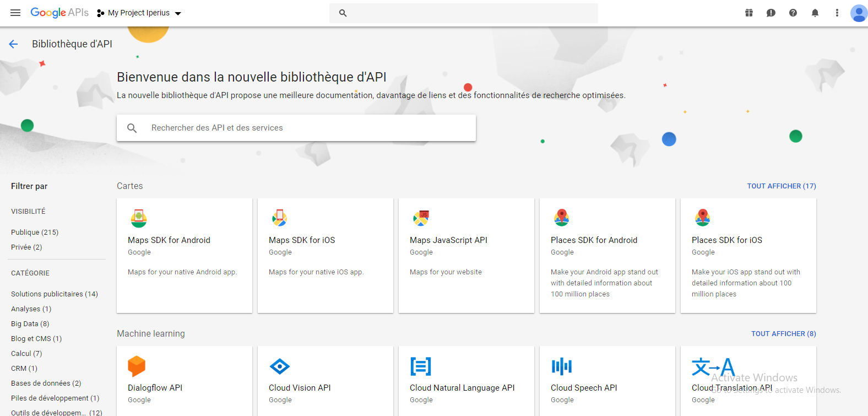The height and width of the screenshot is (416, 868).
Task: Select the Places SDK for Android title
Action: pyautogui.click(x=594, y=240)
